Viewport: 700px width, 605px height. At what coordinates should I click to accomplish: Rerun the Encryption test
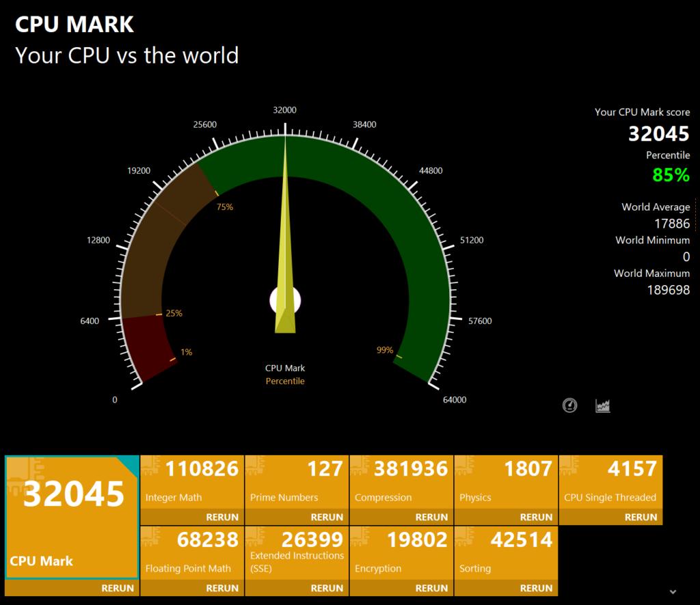(x=432, y=588)
